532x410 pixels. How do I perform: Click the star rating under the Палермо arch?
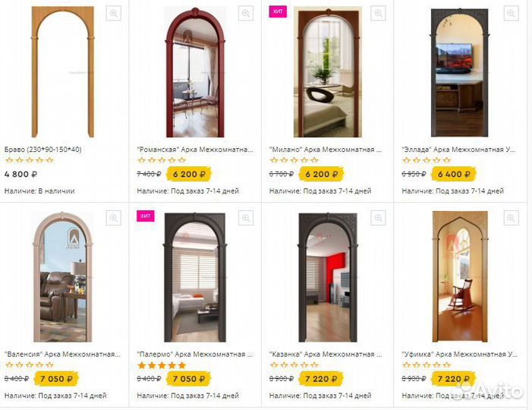coord(162,365)
